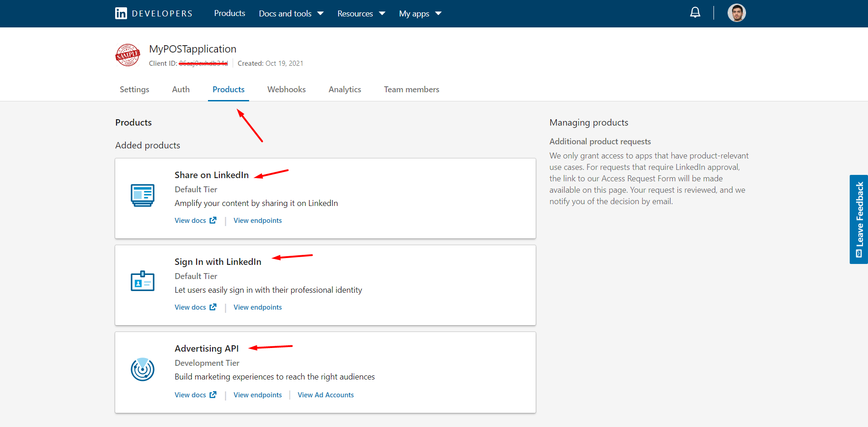Go to the Team members tab
This screenshot has width=868, height=427.
point(411,90)
